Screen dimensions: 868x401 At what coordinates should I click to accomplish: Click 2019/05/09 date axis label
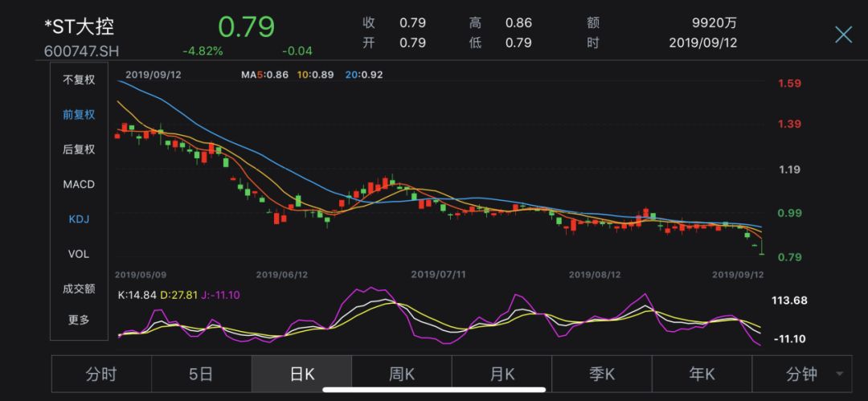[140, 274]
